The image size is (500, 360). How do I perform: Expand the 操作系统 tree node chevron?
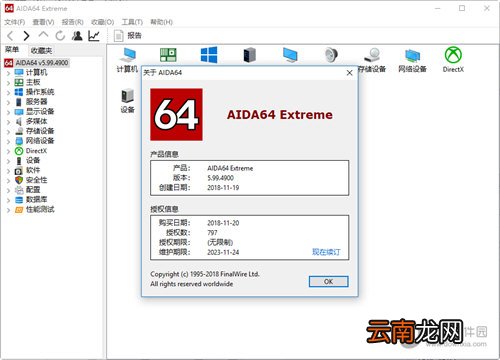[x=8, y=92]
